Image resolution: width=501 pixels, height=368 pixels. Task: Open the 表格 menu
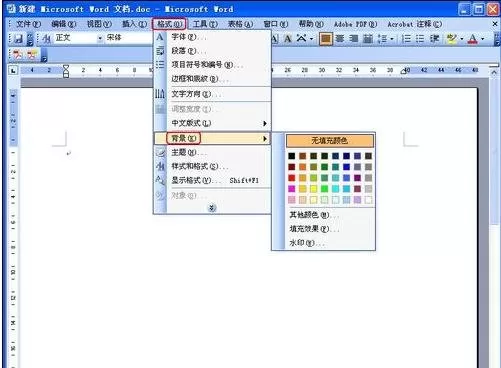pos(240,24)
